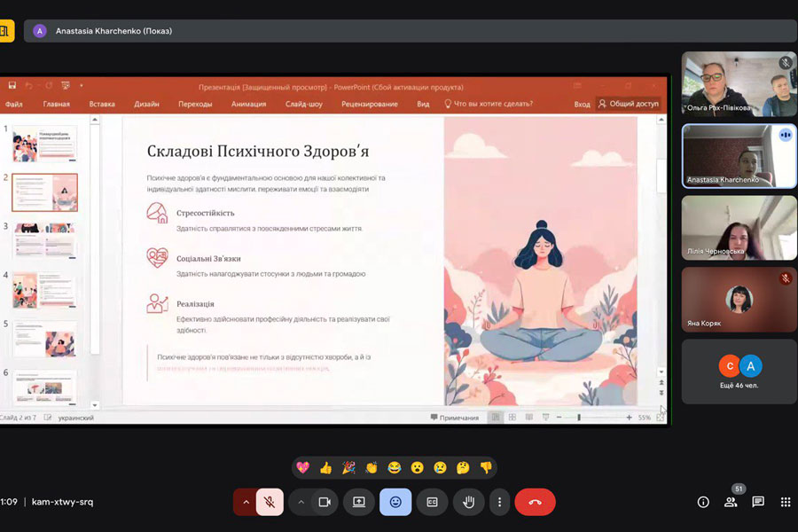Switch to the Главная ribbon tab
798x532 pixels.
coord(57,104)
